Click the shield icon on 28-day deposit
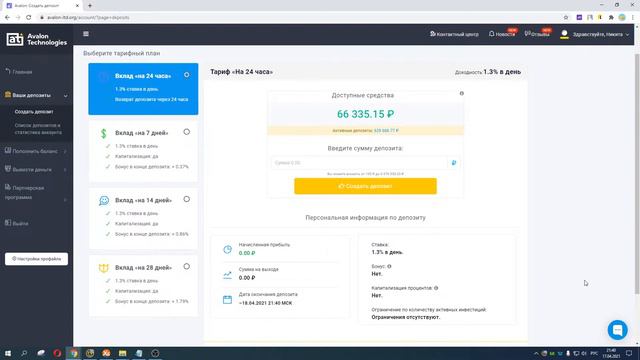 (104, 268)
